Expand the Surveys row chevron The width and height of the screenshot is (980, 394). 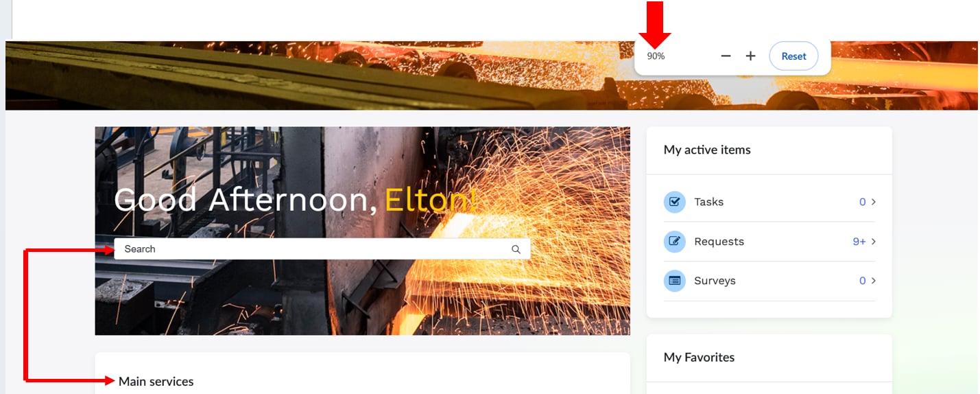point(873,281)
